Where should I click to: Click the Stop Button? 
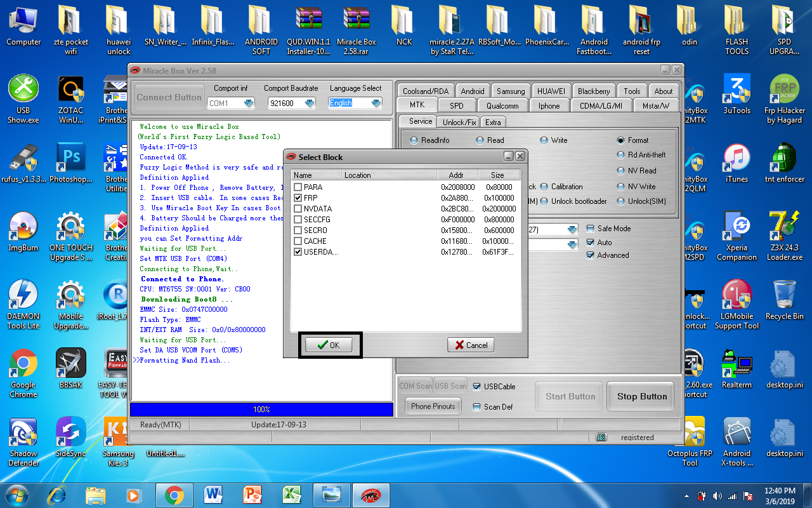click(x=642, y=396)
